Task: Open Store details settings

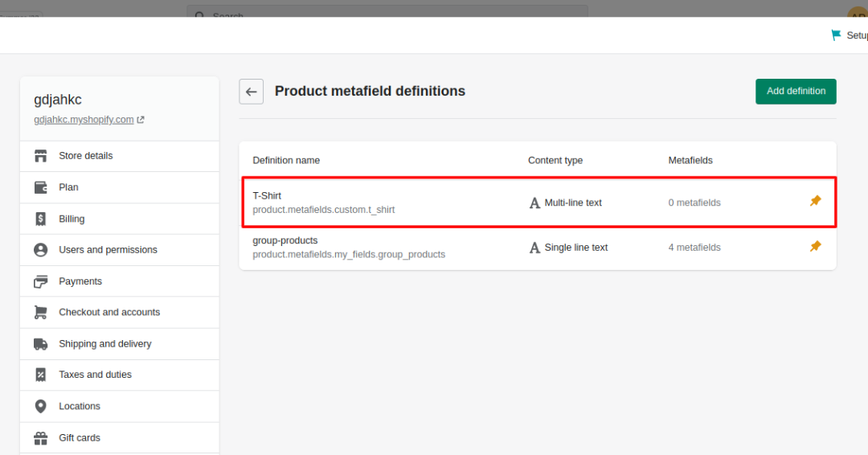Action: point(120,156)
